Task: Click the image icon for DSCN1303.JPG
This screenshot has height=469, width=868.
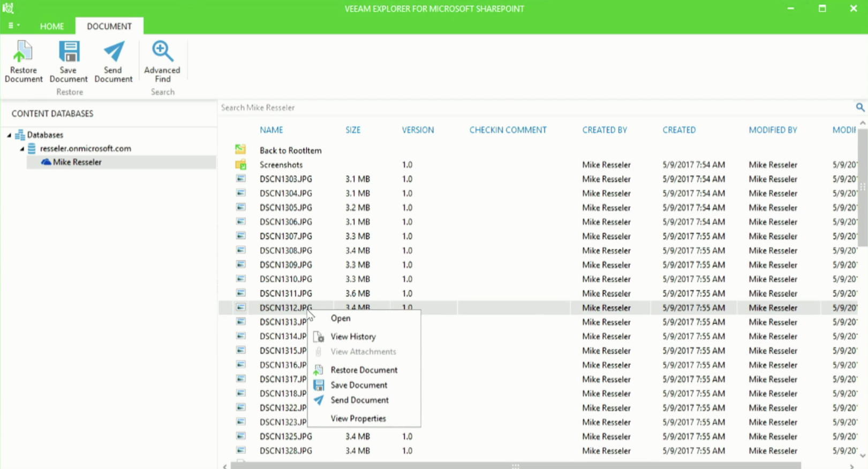Action: click(x=241, y=179)
